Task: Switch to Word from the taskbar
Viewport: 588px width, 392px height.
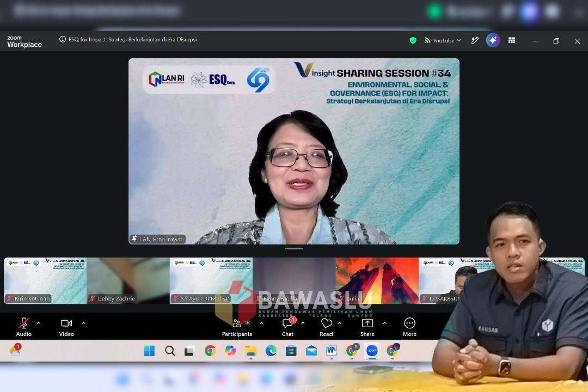Action: point(332,351)
